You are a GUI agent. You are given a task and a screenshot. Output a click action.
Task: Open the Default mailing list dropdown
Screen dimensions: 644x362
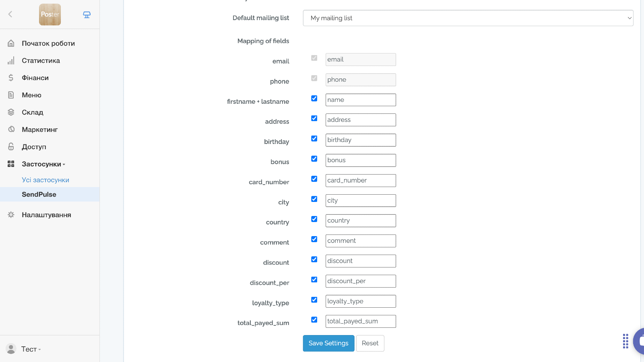point(468,18)
